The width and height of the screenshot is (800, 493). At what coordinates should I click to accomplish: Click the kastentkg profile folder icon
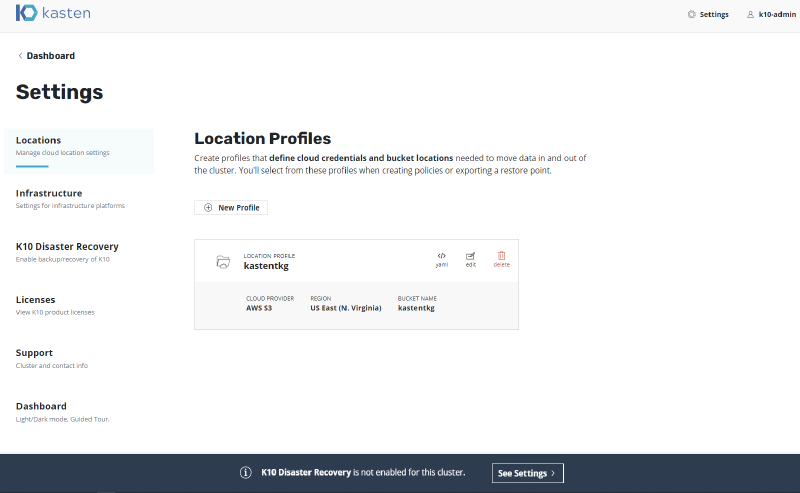(223, 262)
